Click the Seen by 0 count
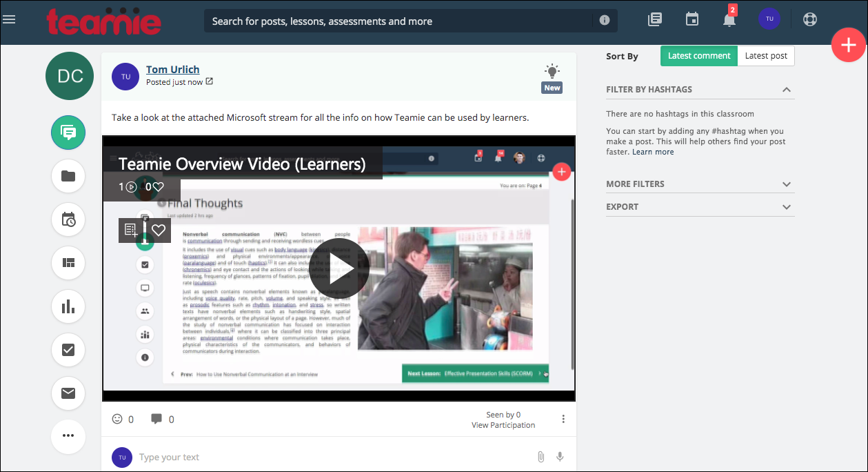Viewport: 868px width, 472px height. [503, 415]
